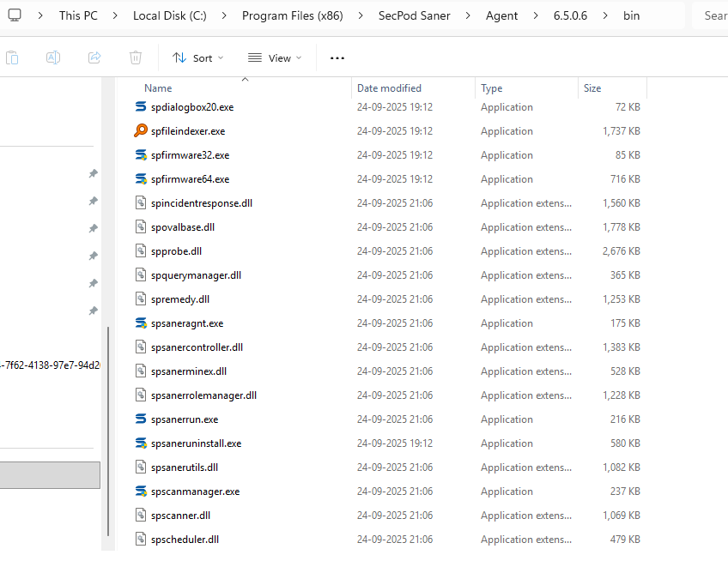Select the spsaneragnt.exe icon
Image resolution: width=728 pixels, height=567 pixels.
pos(141,323)
